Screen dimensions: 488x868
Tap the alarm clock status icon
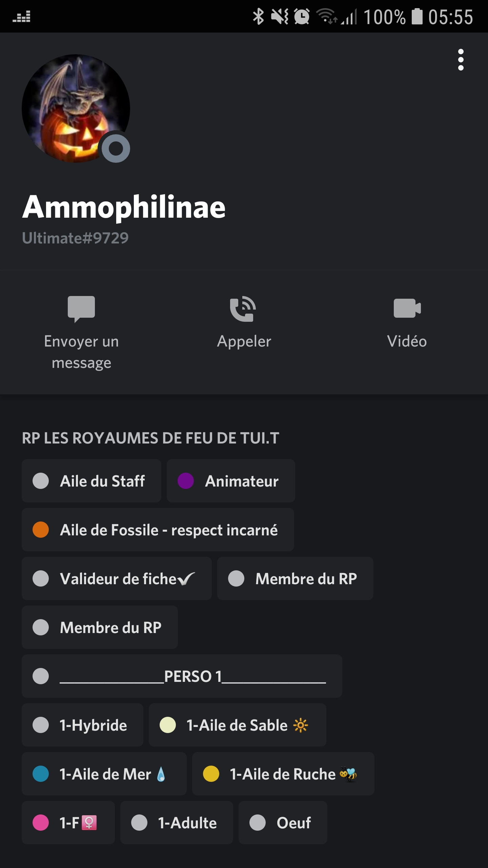(302, 16)
